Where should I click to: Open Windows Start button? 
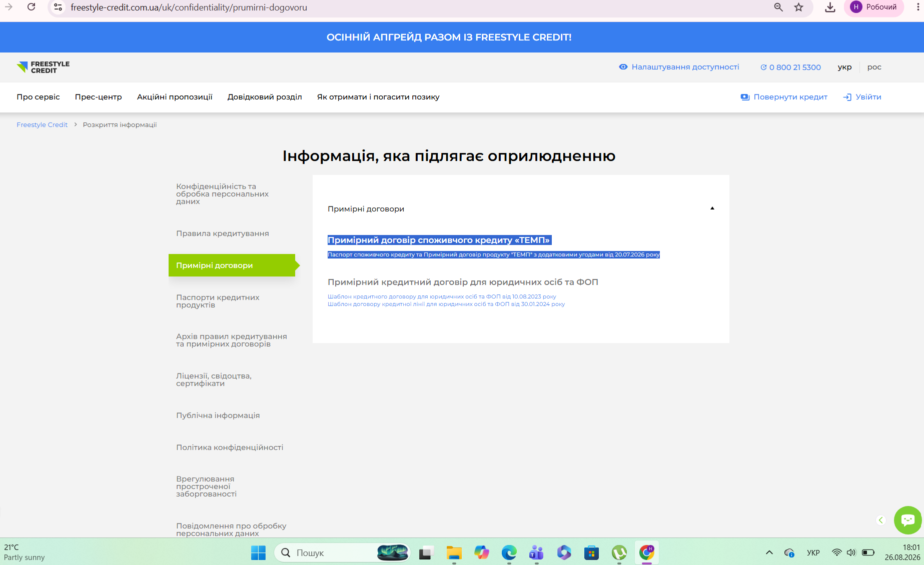pos(258,552)
